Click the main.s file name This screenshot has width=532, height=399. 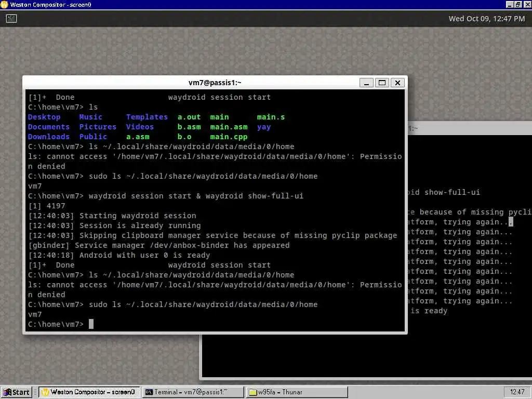[x=271, y=117]
